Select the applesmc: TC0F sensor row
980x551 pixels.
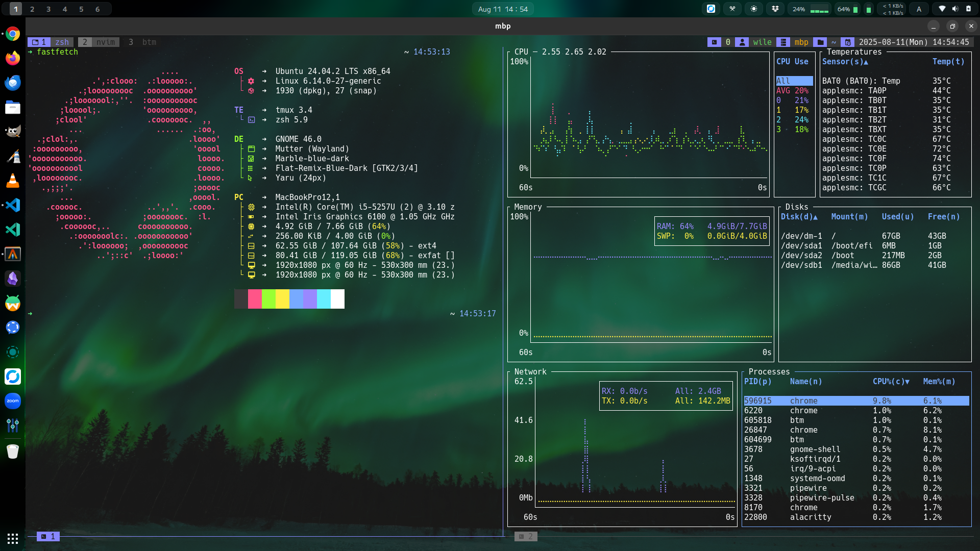click(895, 158)
